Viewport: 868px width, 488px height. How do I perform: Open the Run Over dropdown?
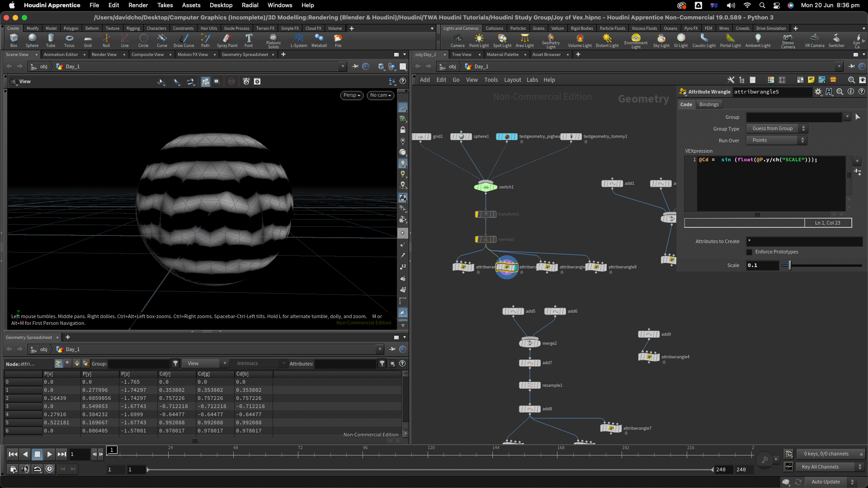776,141
